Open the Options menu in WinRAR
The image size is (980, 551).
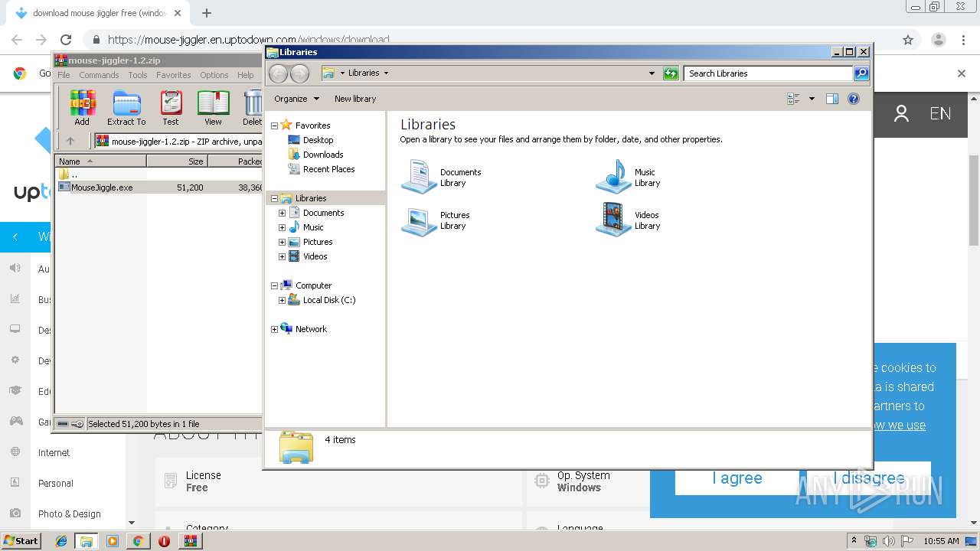(x=214, y=75)
